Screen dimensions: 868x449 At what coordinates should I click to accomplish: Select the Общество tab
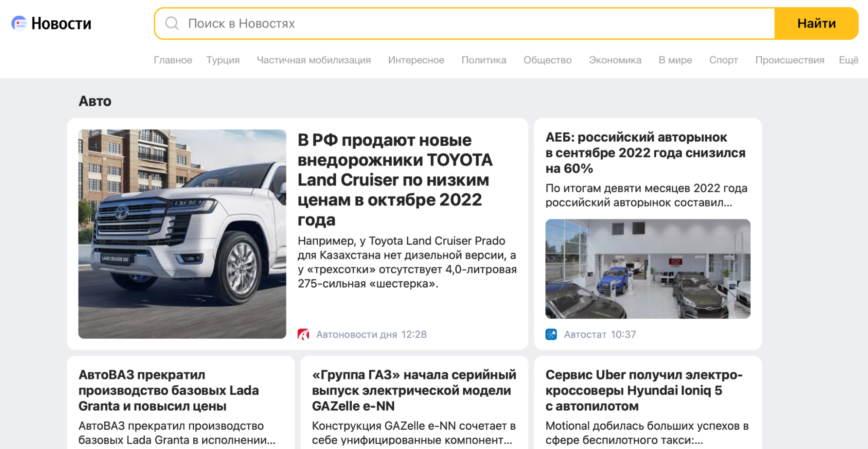pyautogui.click(x=548, y=60)
